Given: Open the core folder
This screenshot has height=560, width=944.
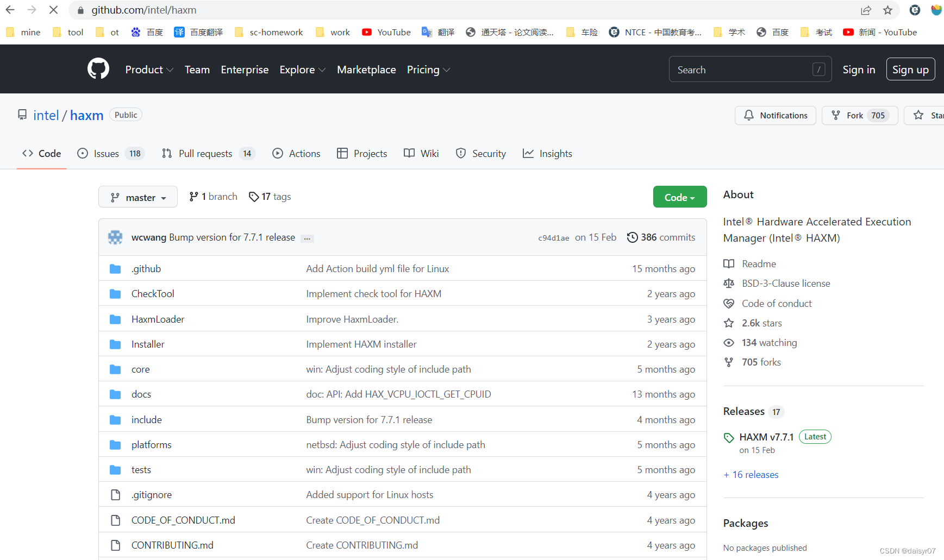Looking at the screenshot, I should coord(140,369).
